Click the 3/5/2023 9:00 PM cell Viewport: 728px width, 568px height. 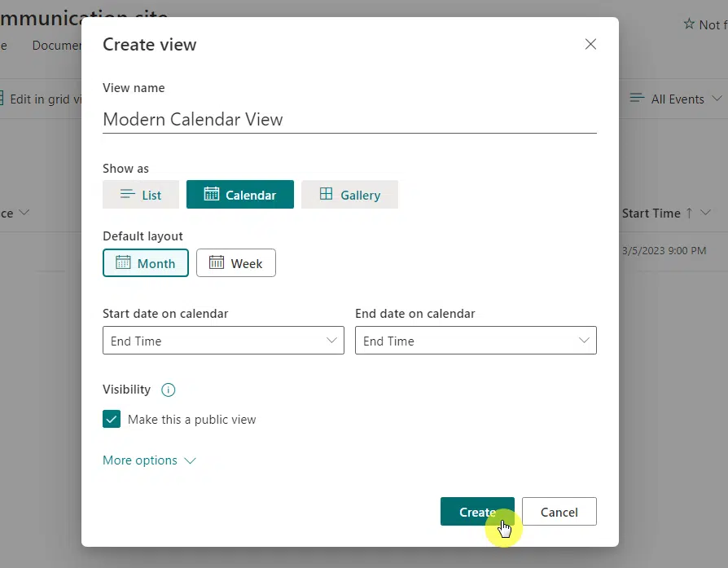[664, 251]
